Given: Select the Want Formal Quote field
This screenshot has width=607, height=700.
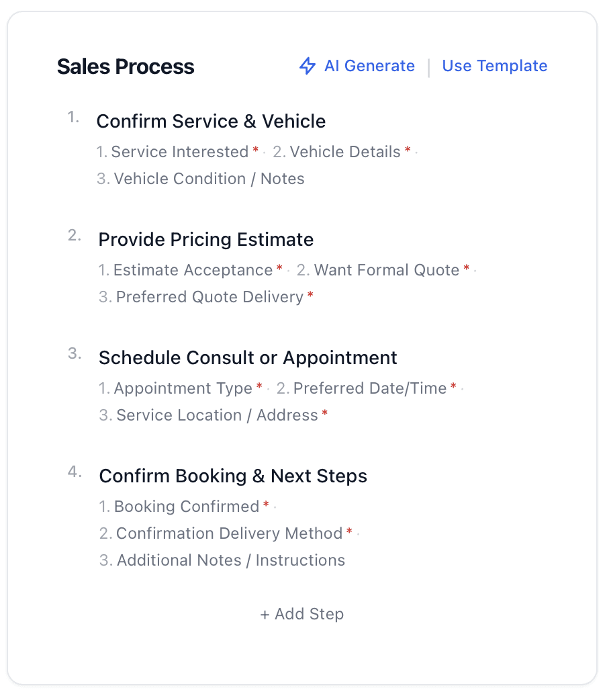Looking at the screenshot, I should (387, 270).
